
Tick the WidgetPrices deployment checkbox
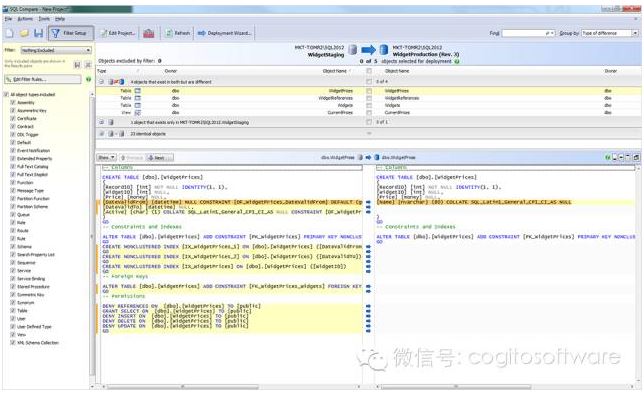tap(369, 91)
